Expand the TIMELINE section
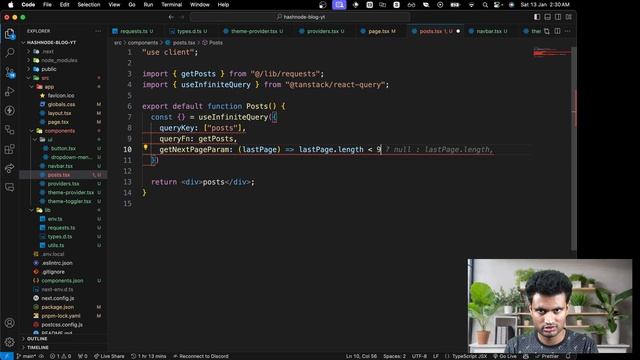Image resolution: width=640 pixels, height=360 pixels. click(x=38, y=347)
